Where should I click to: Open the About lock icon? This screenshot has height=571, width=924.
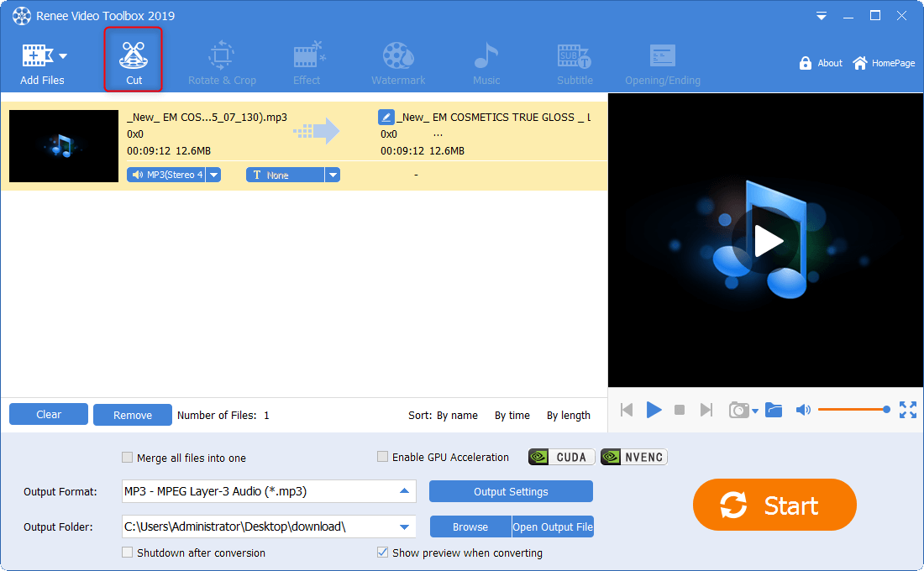coord(806,63)
